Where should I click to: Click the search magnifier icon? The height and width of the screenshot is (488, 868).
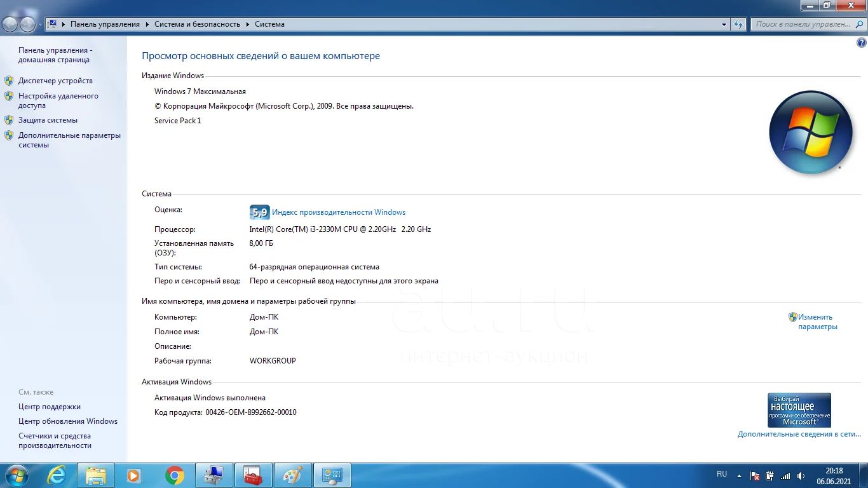click(x=859, y=24)
